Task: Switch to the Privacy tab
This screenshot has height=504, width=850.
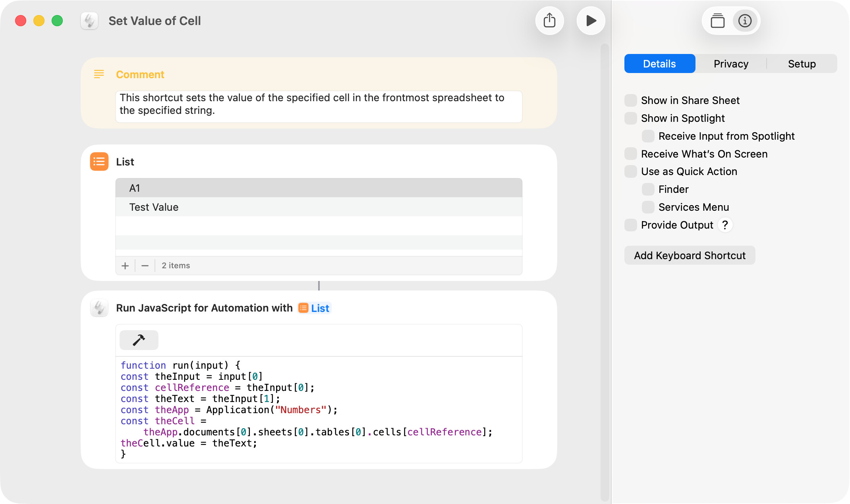Action: 730,64
